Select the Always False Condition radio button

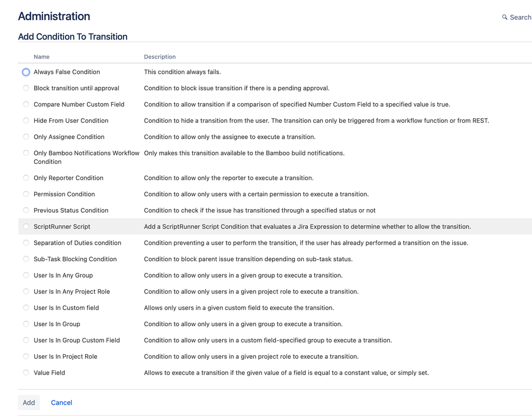26,72
